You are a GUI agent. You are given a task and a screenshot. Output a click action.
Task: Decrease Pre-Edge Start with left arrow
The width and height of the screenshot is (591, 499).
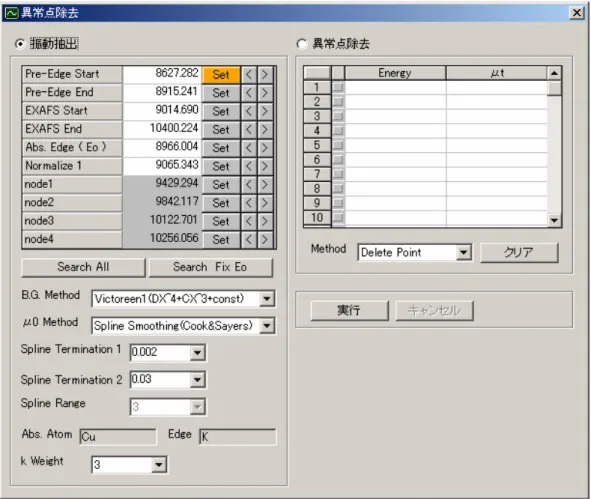coord(249,74)
